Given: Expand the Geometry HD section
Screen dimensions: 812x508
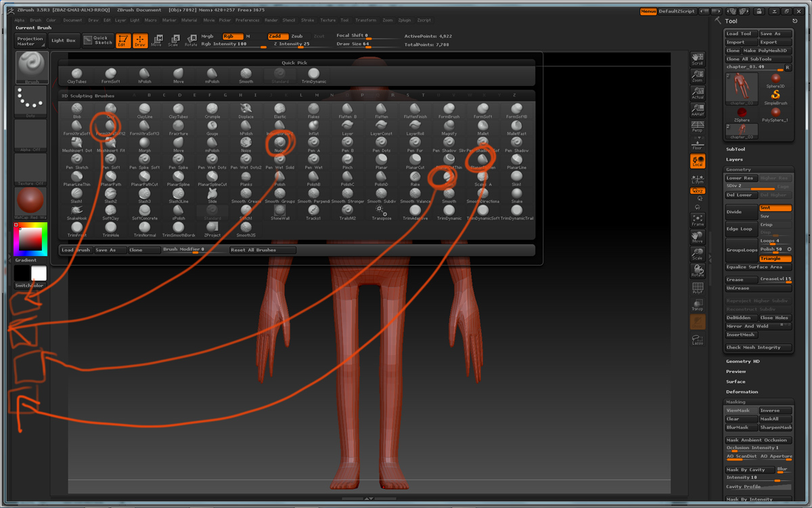Looking at the screenshot, I should coord(742,361).
